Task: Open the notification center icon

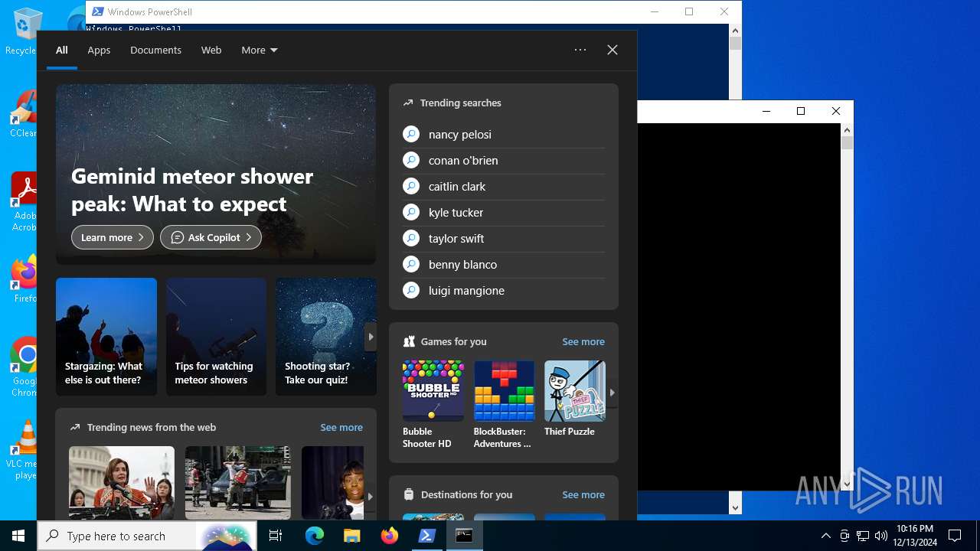Action: pos(955,536)
